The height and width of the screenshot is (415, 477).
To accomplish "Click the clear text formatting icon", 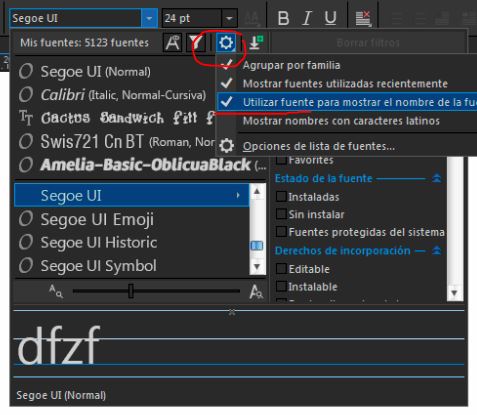I will pyautogui.click(x=363, y=18).
